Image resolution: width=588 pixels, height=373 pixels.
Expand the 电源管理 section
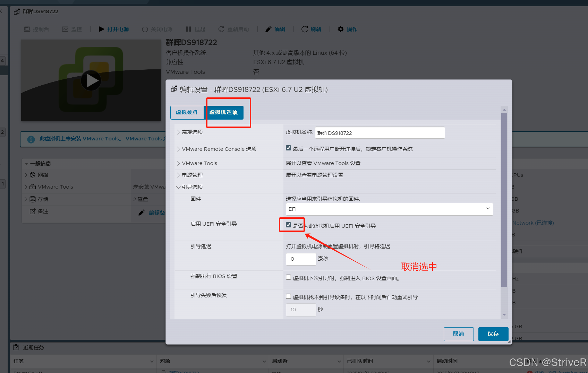click(178, 175)
